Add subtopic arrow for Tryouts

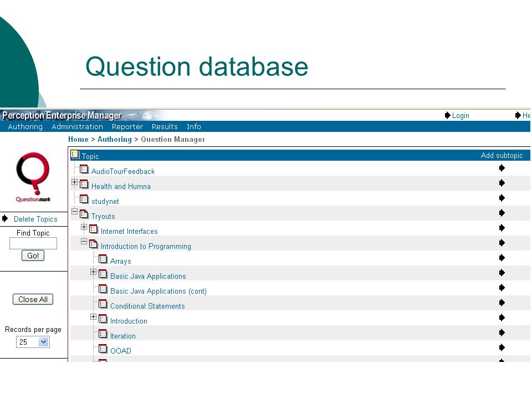(x=502, y=213)
